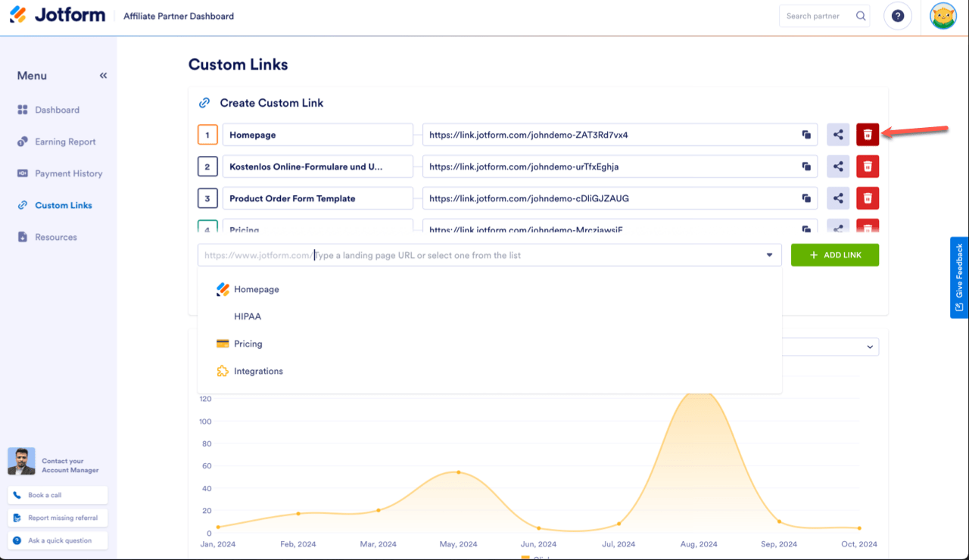This screenshot has height=560, width=969.
Task: Copy the Homepage link URL
Action: click(x=807, y=135)
